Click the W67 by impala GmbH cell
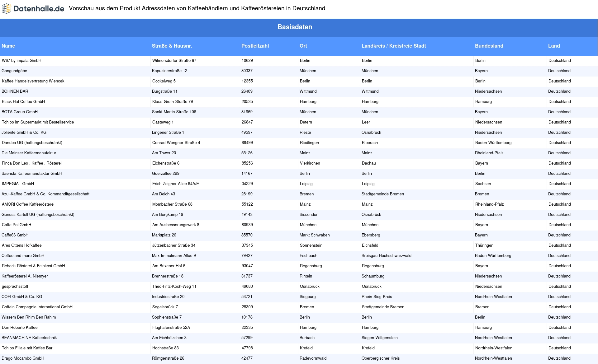 (x=21, y=61)
